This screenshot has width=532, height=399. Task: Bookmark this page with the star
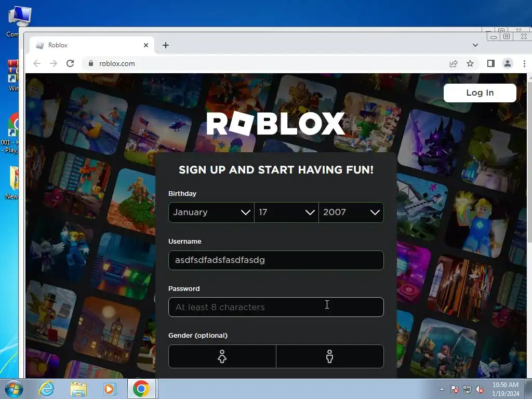point(470,63)
